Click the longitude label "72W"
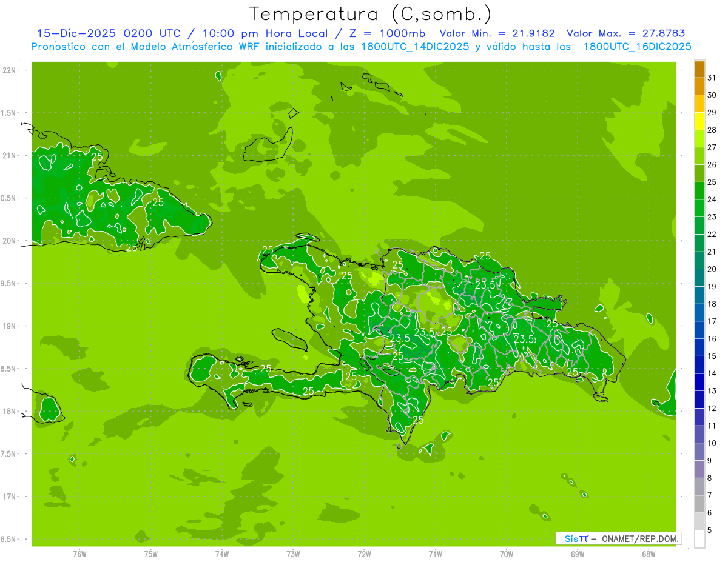Viewport: 728px width, 562px height. click(364, 554)
